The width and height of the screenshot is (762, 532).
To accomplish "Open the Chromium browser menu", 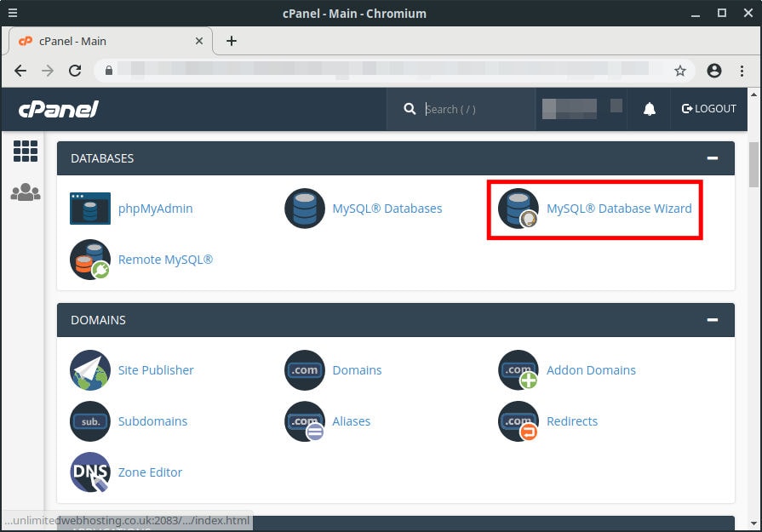I will [x=742, y=72].
